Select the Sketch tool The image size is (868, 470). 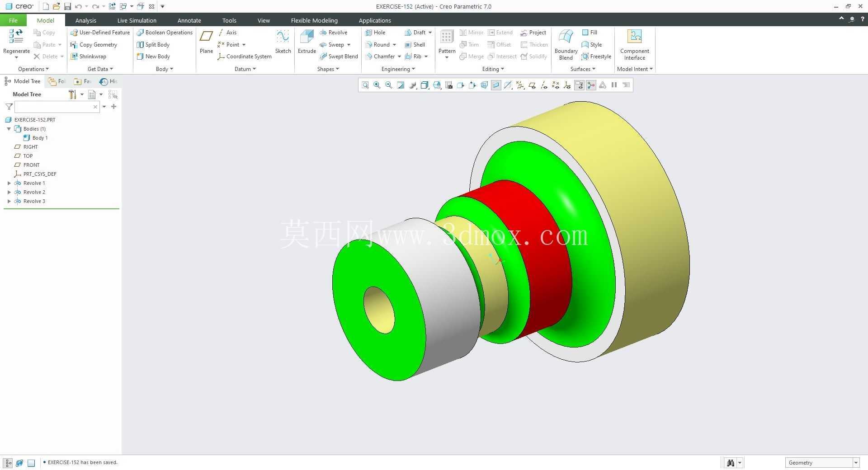(x=283, y=42)
